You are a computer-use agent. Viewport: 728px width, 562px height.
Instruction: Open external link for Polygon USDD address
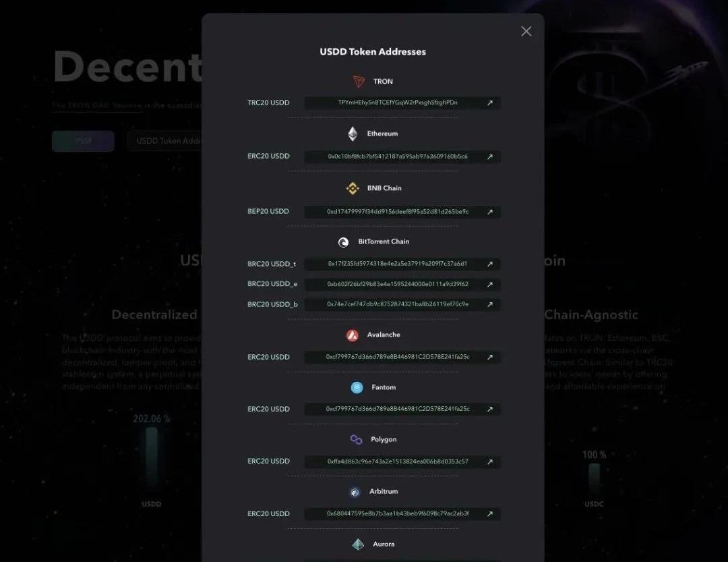pos(490,461)
